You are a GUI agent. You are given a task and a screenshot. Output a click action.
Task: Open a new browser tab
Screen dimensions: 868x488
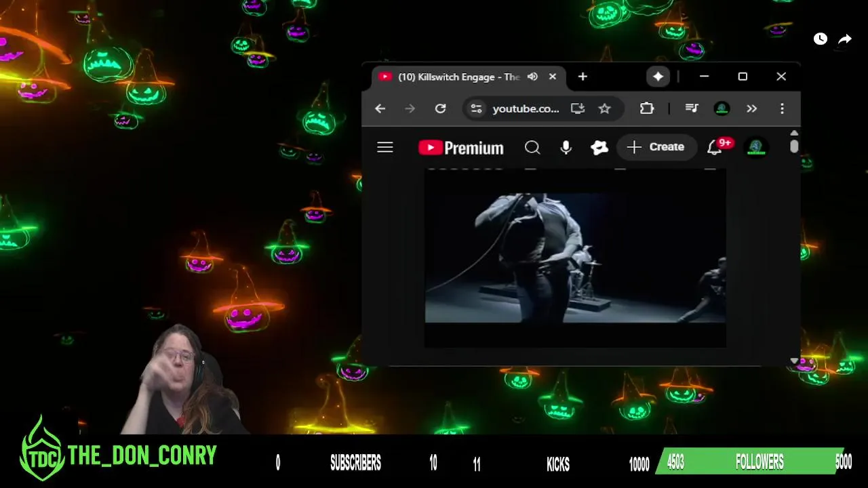tap(583, 77)
